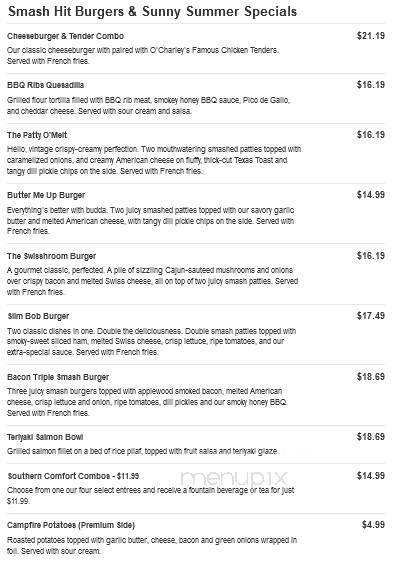The image size is (413, 561).
Task: Select the Cheeseburger & Tender Combo item
Action: click(65, 36)
